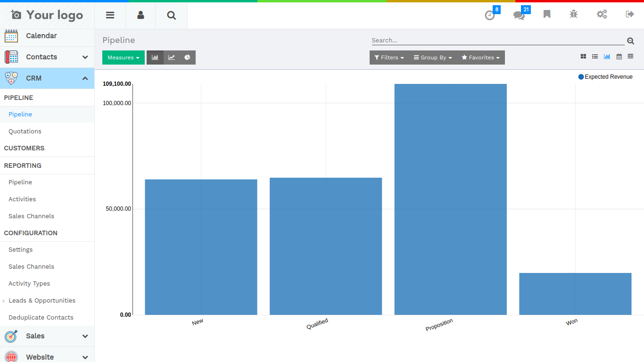Image resolution: width=644 pixels, height=362 pixels.
Task: Open the Measures dropdown
Action: [124, 58]
